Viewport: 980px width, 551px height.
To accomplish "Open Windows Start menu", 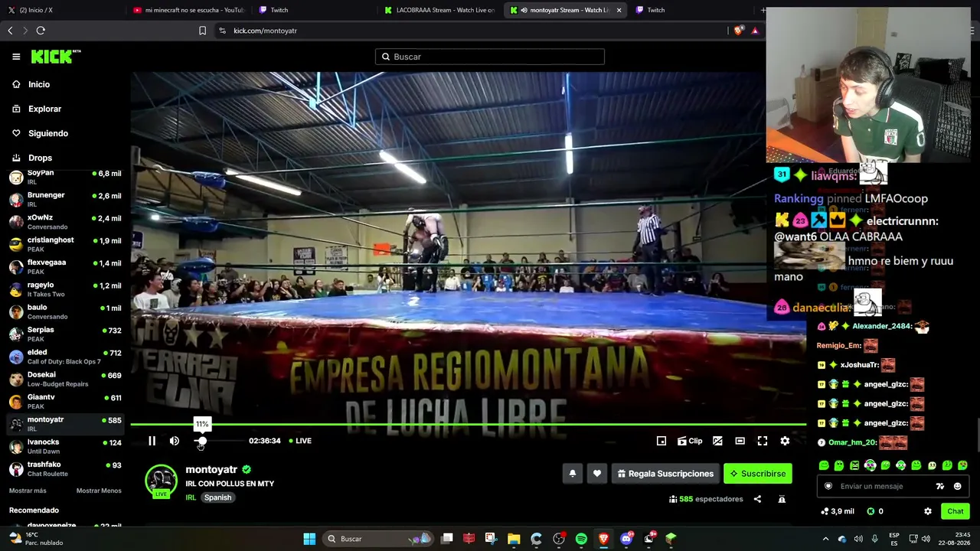I will pyautogui.click(x=309, y=539).
